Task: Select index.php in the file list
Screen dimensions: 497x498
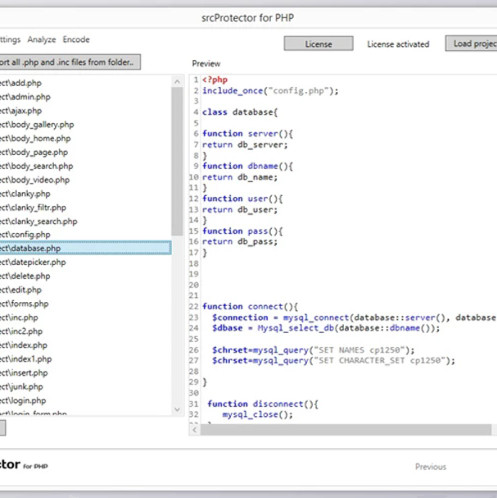Action: pos(86,345)
